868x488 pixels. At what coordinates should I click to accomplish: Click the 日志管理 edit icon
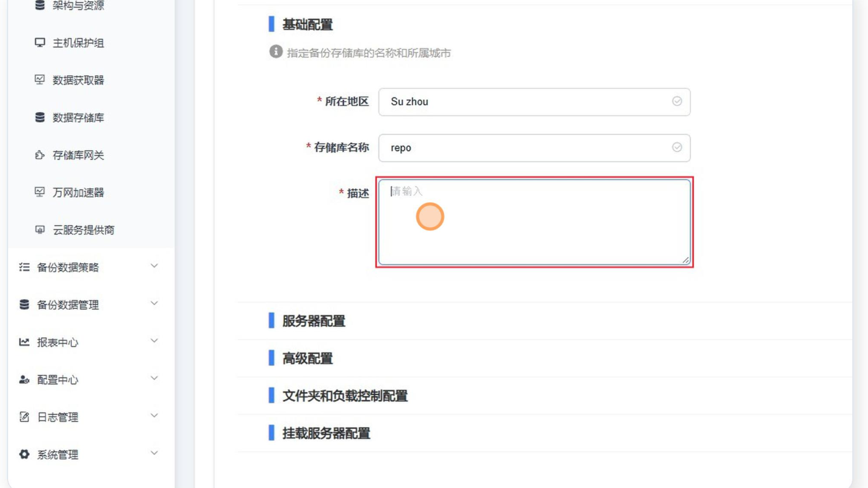coord(24,417)
